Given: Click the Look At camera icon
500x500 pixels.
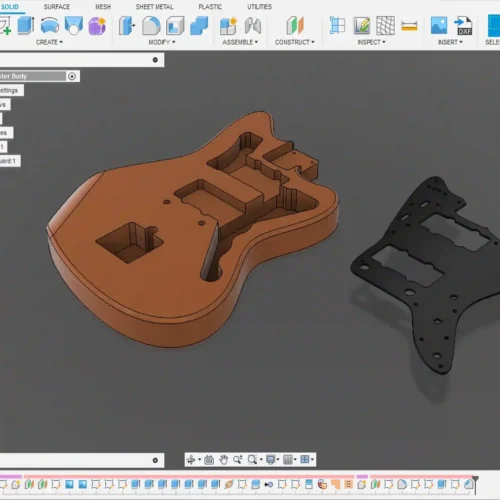Looking at the screenshot, I should click(x=209, y=460).
